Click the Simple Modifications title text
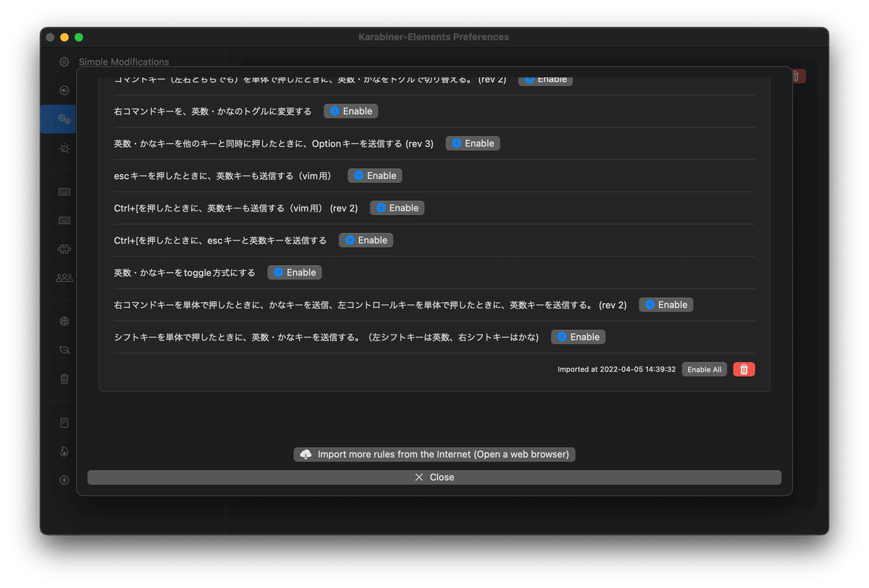869x588 pixels. tap(124, 62)
